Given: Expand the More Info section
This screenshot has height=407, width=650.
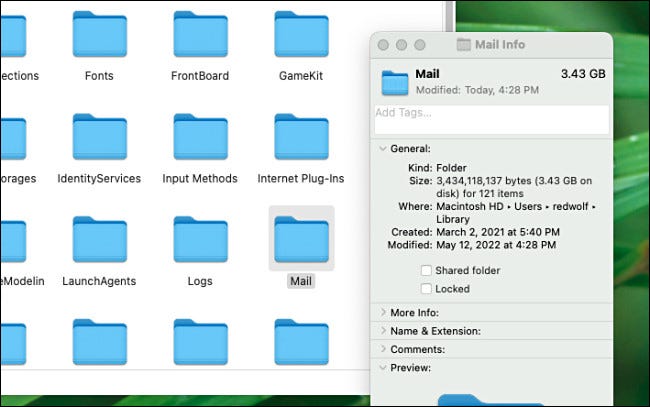Looking at the screenshot, I should tap(383, 312).
